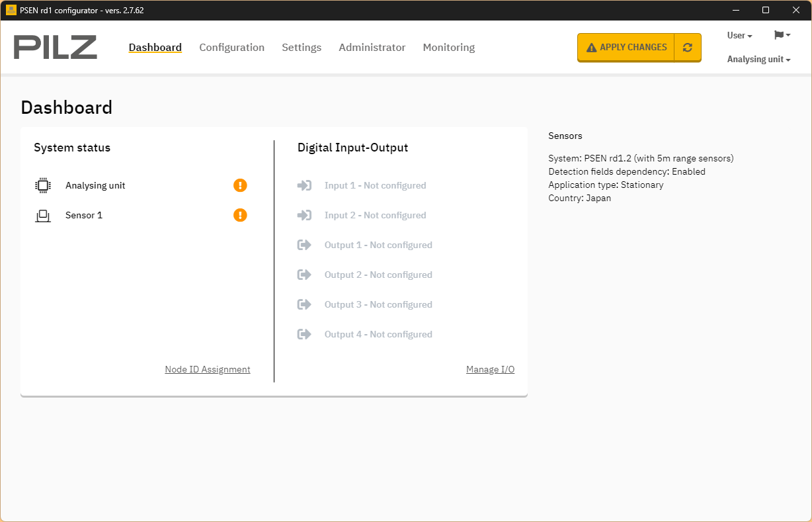Viewport: 812px width, 522px height.
Task: Click the 'System: PSEN rd1.2' info line
Action: [641, 159]
